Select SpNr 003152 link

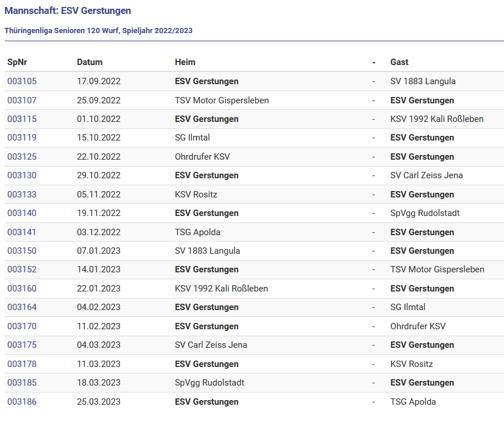click(22, 269)
